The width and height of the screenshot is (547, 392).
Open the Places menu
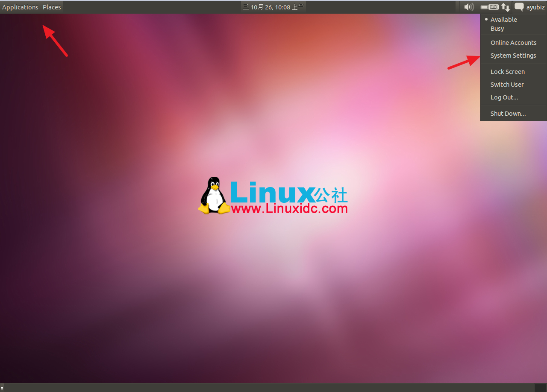pyautogui.click(x=51, y=7)
